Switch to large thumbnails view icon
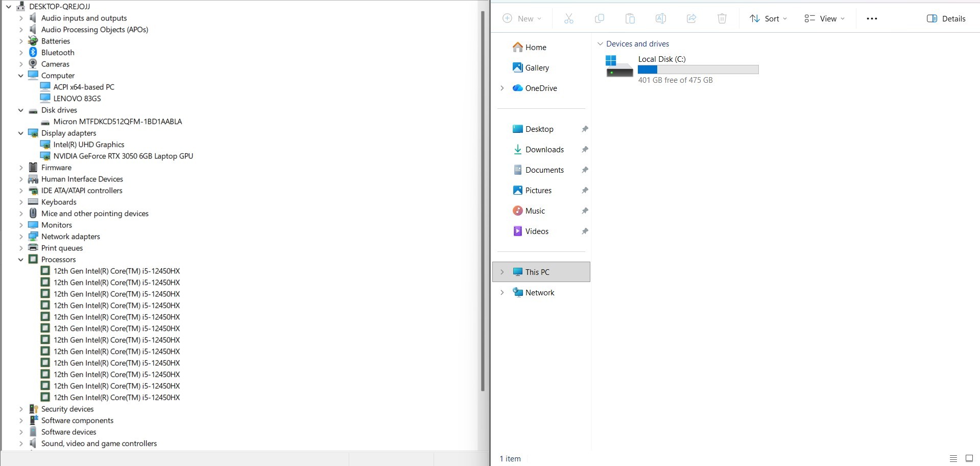 (969, 458)
